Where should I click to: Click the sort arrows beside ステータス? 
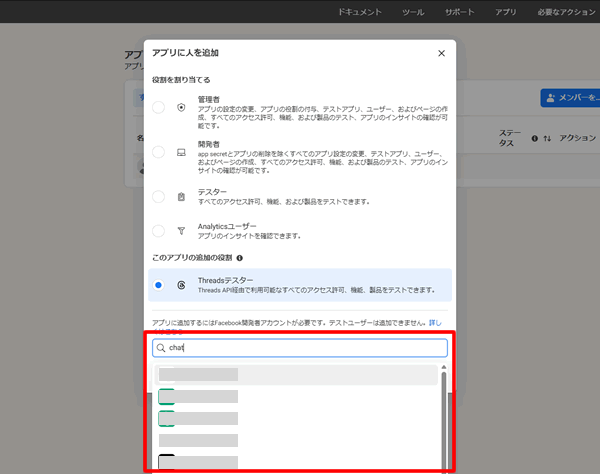(x=547, y=139)
